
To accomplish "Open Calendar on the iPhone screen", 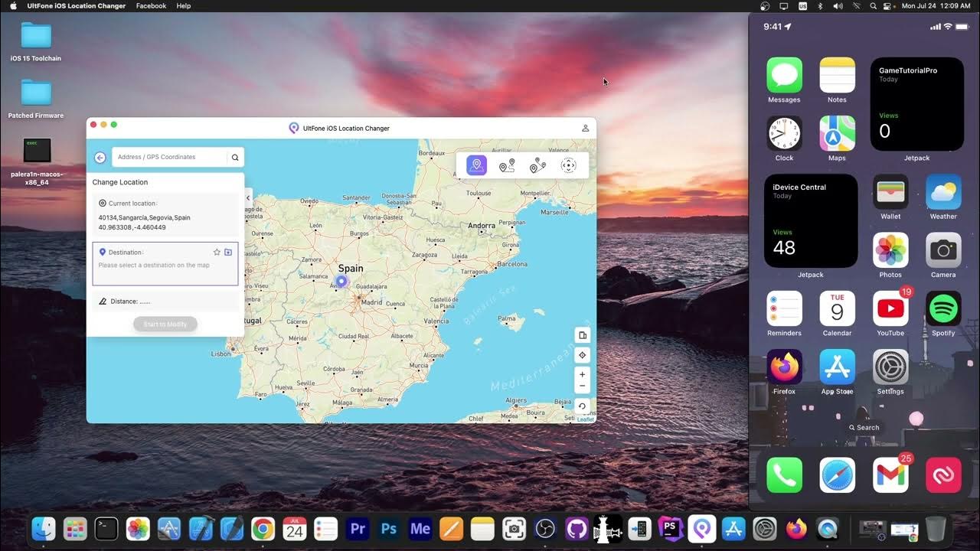I will pyautogui.click(x=837, y=308).
